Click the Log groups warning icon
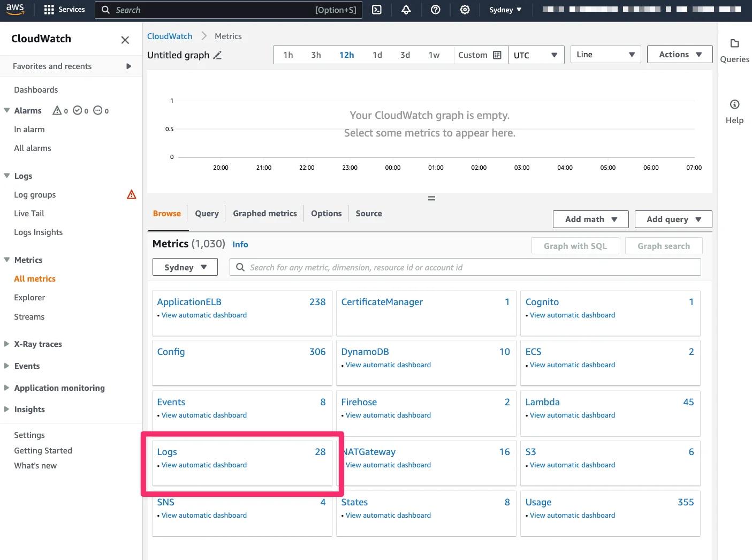 coord(131,194)
